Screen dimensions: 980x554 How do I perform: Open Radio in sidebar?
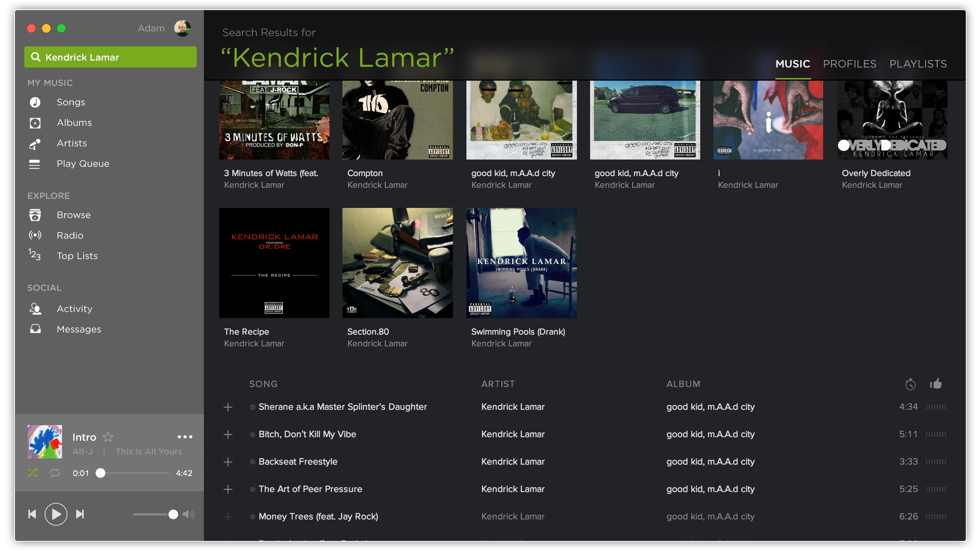[x=69, y=236]
